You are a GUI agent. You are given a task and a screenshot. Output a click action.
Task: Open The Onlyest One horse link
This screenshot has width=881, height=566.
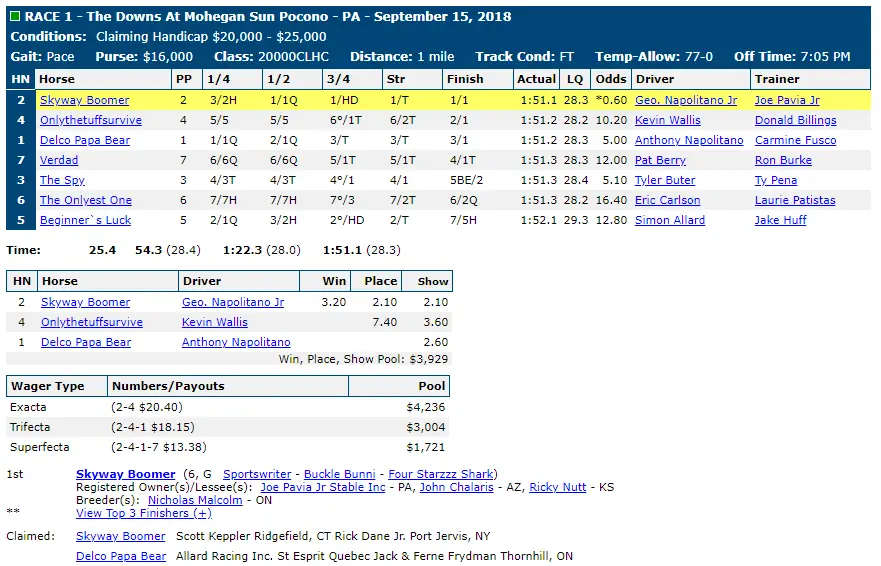(x=85, y=200)
